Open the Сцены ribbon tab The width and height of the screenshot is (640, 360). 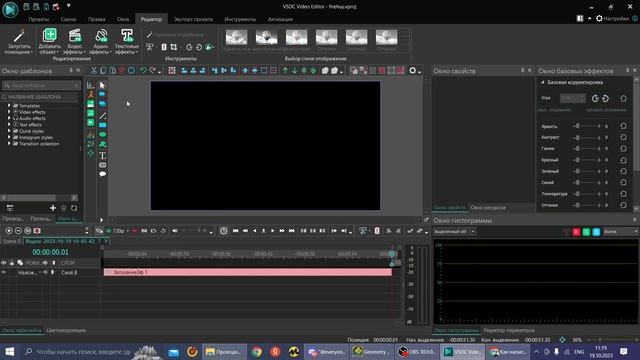[68, 19]
